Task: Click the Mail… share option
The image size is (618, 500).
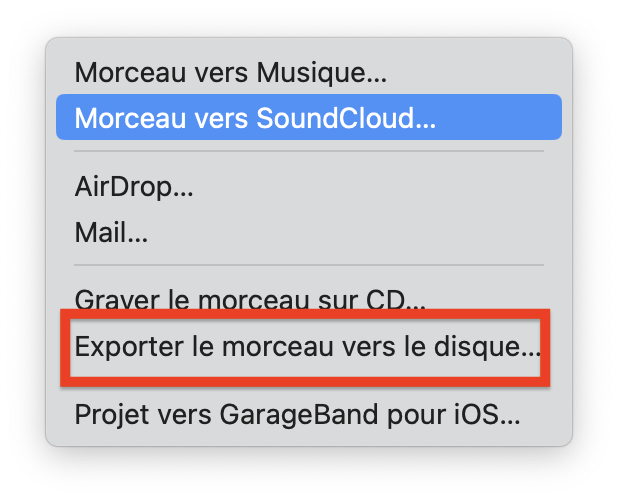Action: pyautogui.click(x=309, y=232)
